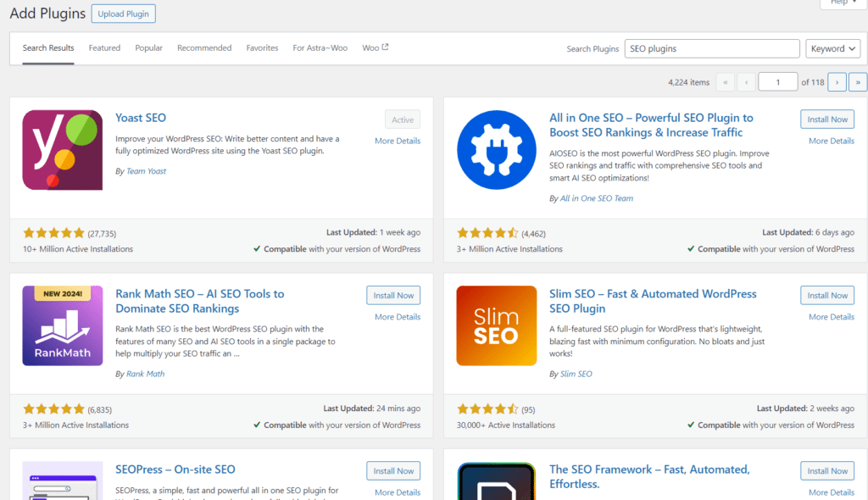The height and width of the screenshot is (500, 868).
Task: Click the Upload Plugin button
Action: (x=124, y=14)
